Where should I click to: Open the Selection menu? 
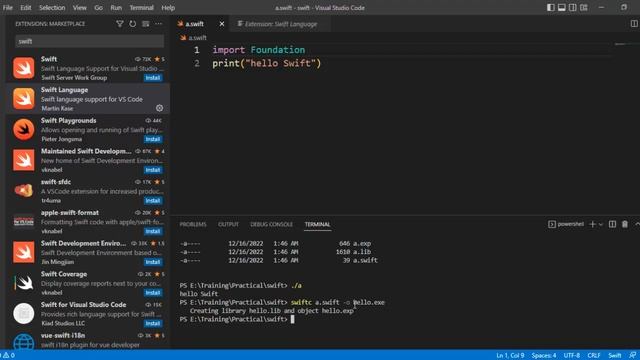point(52,7)
